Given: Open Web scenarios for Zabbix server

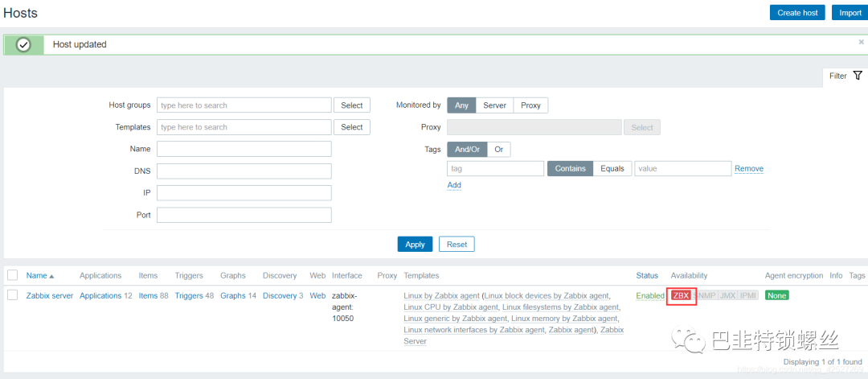Looking at the screenshot, I should (x=317, y=296).
